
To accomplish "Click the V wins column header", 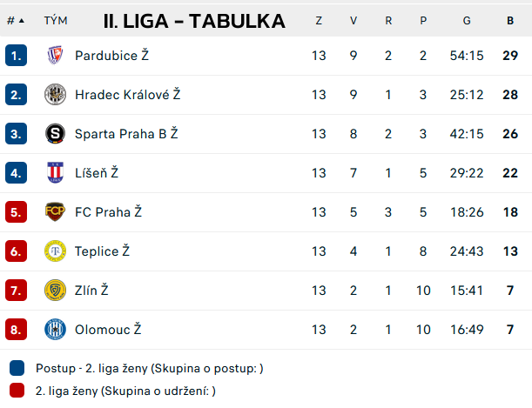I will point(354,21).
